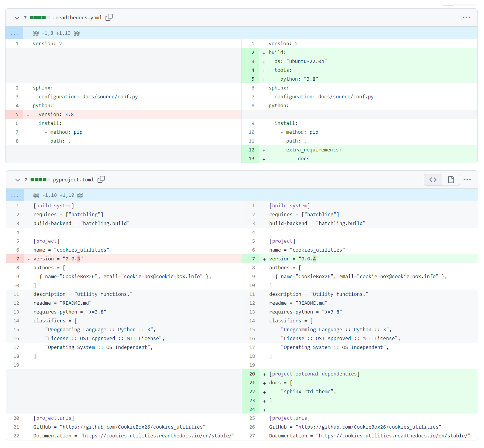Image resolution: width=484 pixels, height=448 pixels.
Task: Click the pyproject.toml file name link
Action: click(x=73, y=180)
